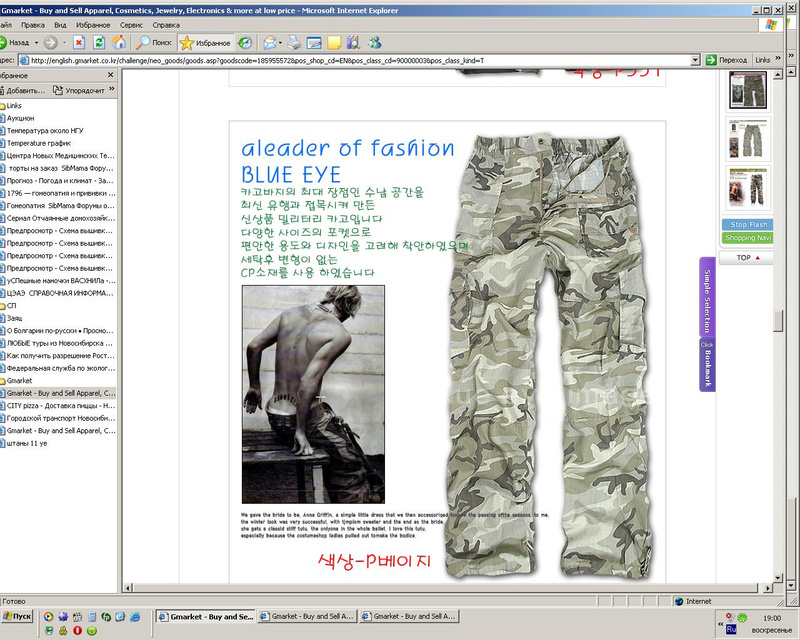Expand the address bar URL dropdown
Viewport: 800px width, 640px height.
pyautogui.click(x=696, y=60)
